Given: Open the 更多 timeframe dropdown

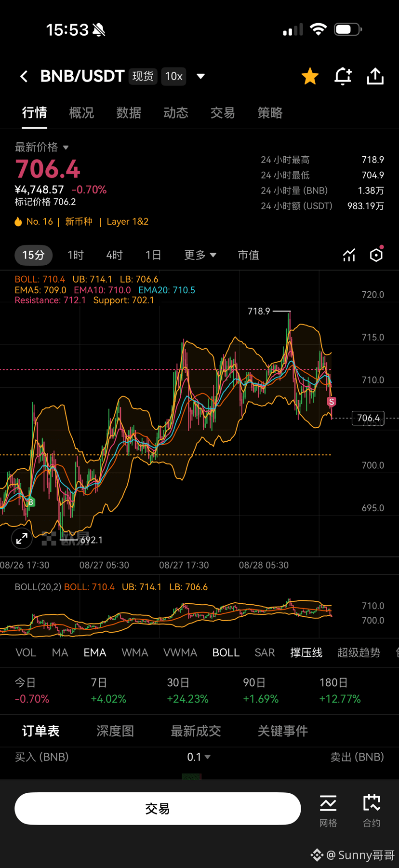Looking at the screenshot, I should [200, 255].
